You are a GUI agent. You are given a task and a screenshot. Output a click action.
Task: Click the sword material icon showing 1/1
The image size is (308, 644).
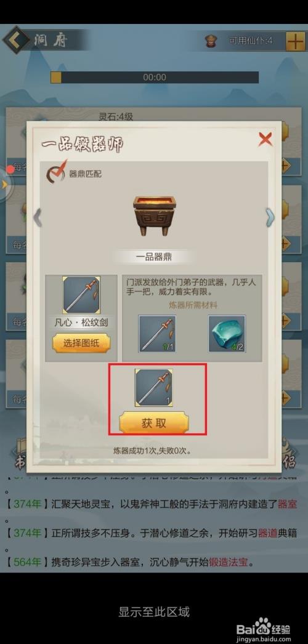(x=157, y=334)
